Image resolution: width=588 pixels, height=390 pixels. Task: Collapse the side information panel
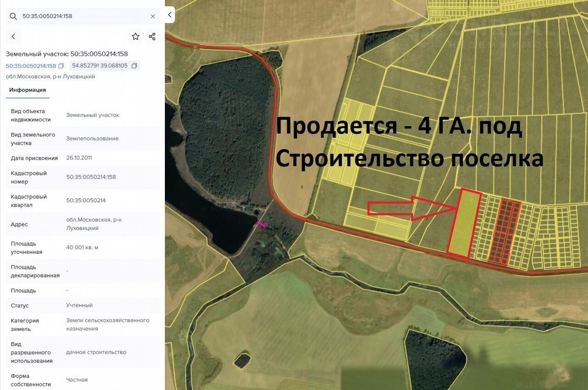coord(170,15)
